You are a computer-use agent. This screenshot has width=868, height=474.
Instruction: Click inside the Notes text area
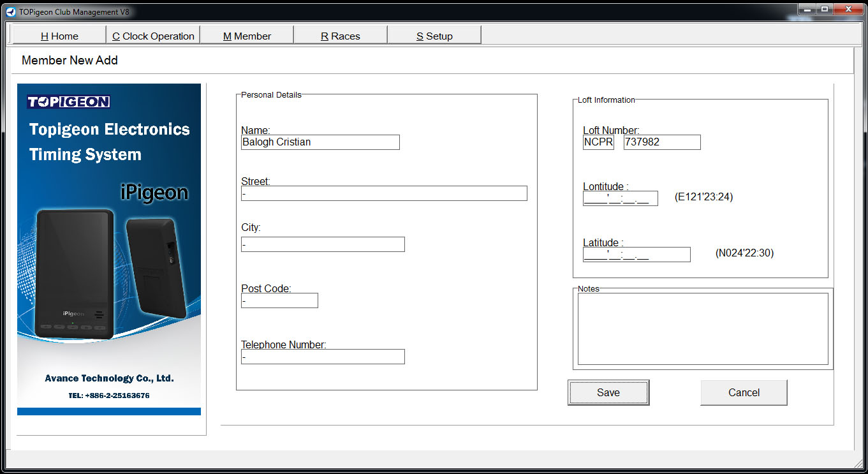703,329
